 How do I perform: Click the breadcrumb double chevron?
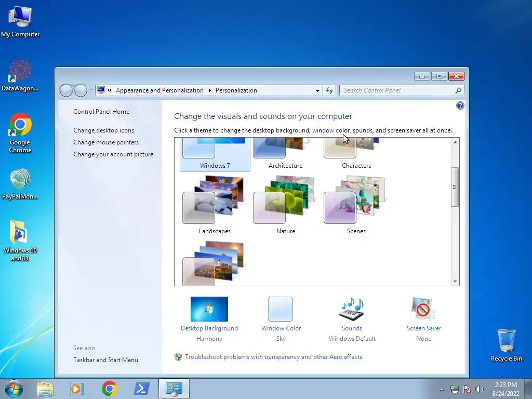tap(110, 90)
